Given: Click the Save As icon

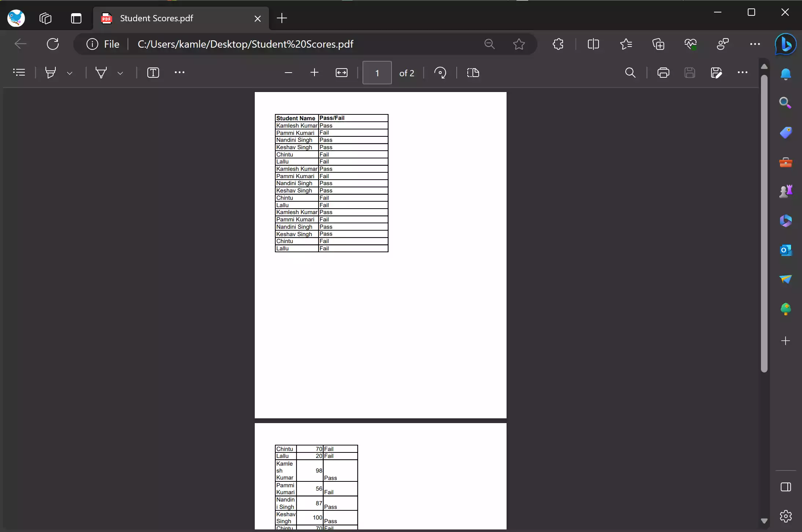Looking at the screenshot, I should tap(716, 73).
